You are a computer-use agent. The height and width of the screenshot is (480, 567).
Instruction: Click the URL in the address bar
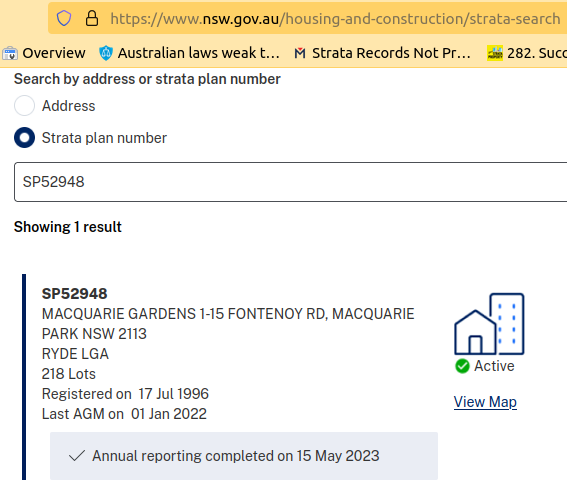pyautogui.click(x=335, y=19)
